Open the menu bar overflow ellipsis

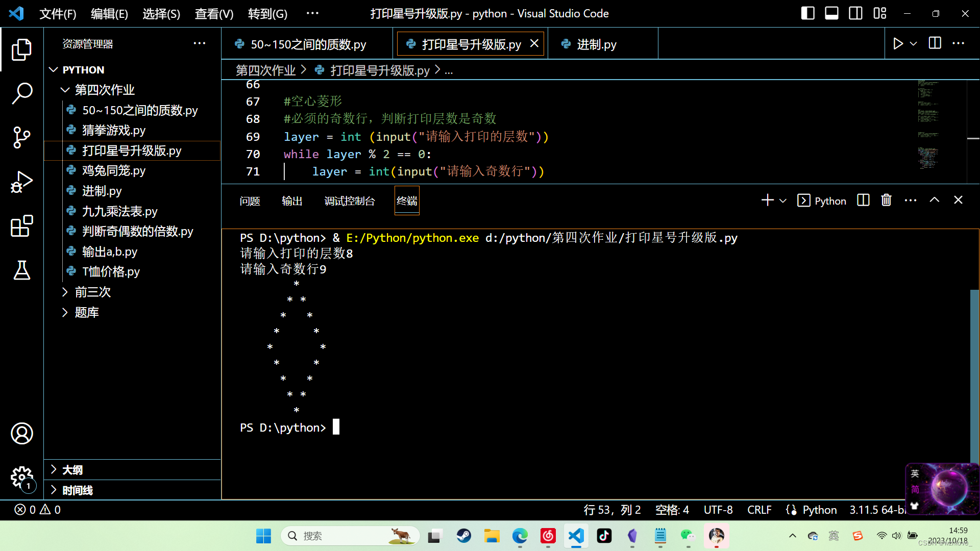(312, 13)
